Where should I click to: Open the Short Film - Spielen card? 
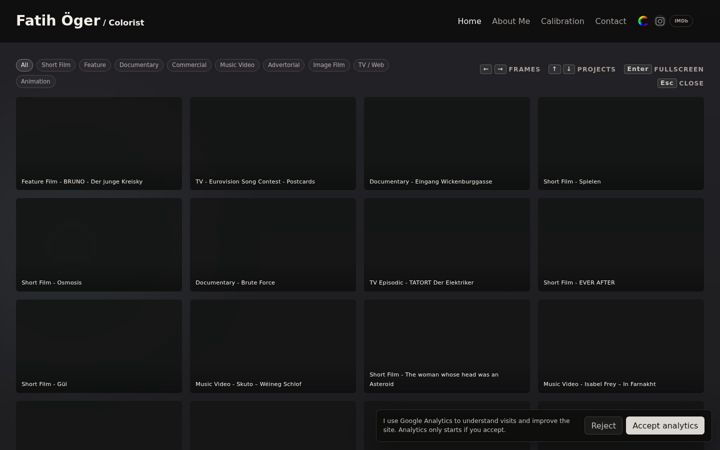pos(621,143)
